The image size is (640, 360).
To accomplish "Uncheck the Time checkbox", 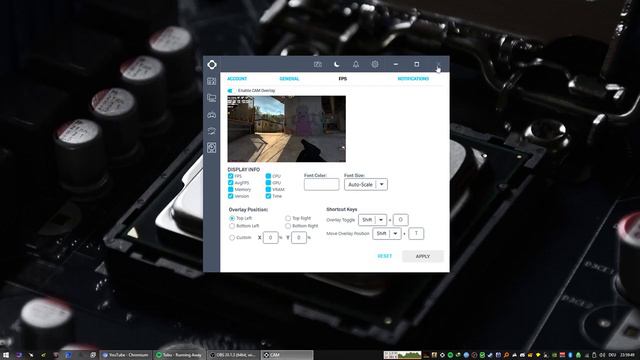I will 268,196.
